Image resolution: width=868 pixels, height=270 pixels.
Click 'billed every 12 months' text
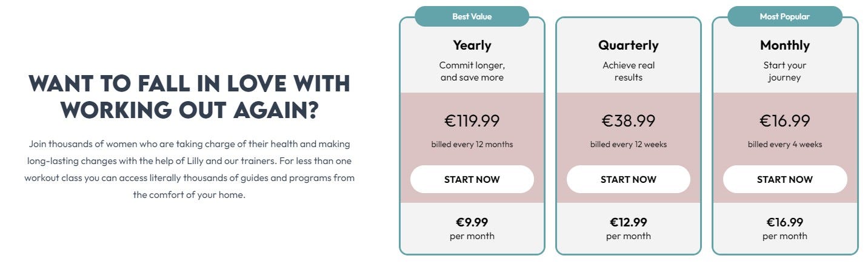[472, 145]
